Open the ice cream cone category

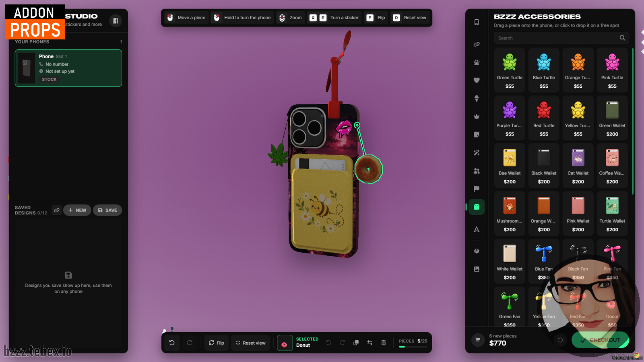477,99
